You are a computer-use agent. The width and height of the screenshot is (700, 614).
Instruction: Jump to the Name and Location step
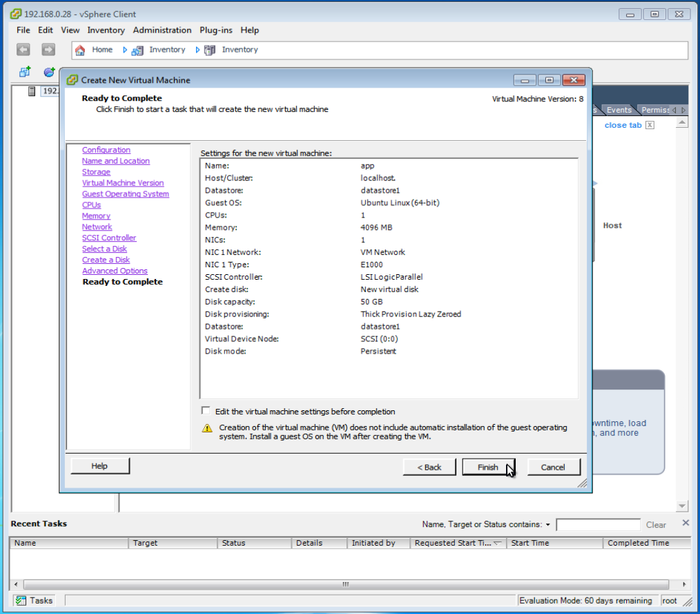115,161
